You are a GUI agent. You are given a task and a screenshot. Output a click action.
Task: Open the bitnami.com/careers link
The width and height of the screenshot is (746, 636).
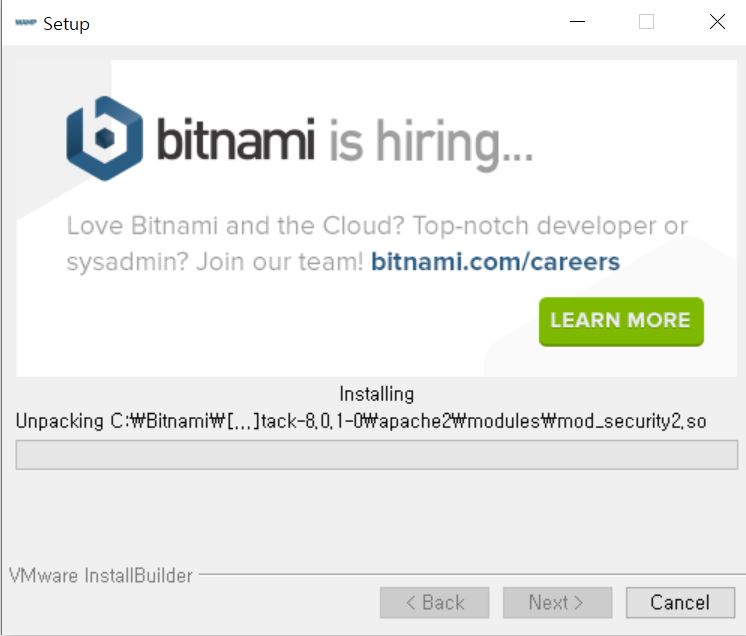(x=495, y=262)
